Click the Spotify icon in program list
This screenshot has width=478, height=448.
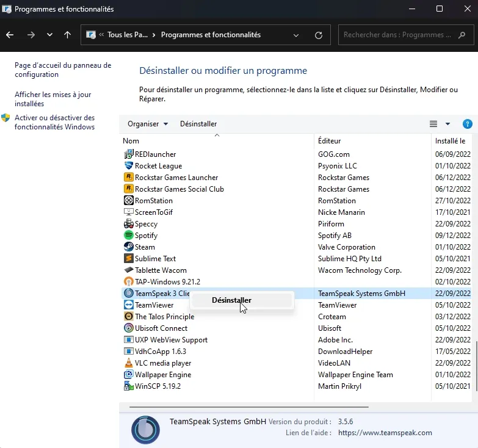click(129, 236)
